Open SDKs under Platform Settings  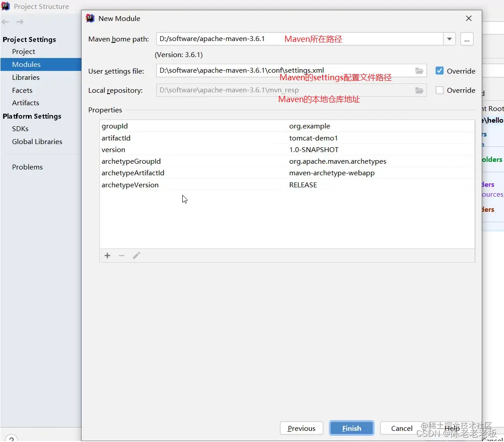20,129
